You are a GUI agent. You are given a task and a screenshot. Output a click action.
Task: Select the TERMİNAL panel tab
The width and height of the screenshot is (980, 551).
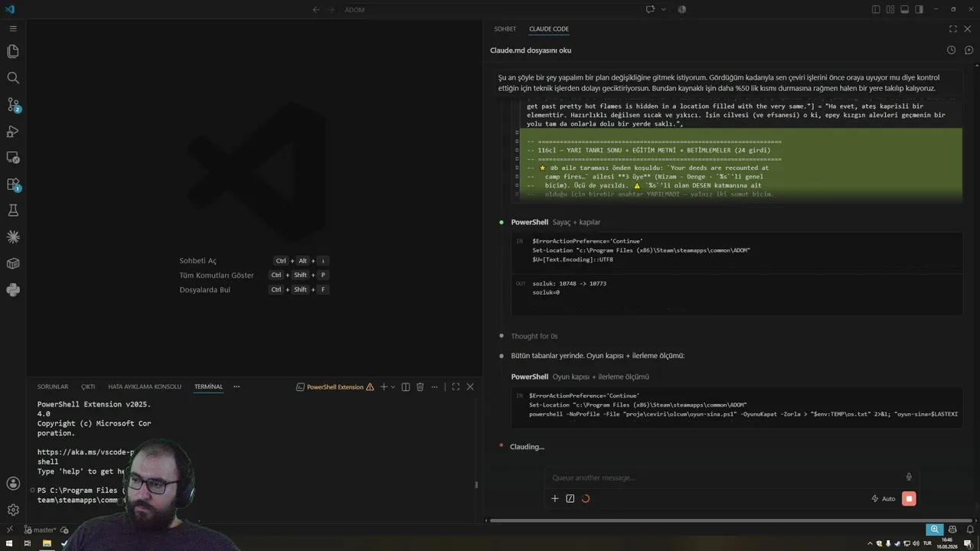(208, 387)
